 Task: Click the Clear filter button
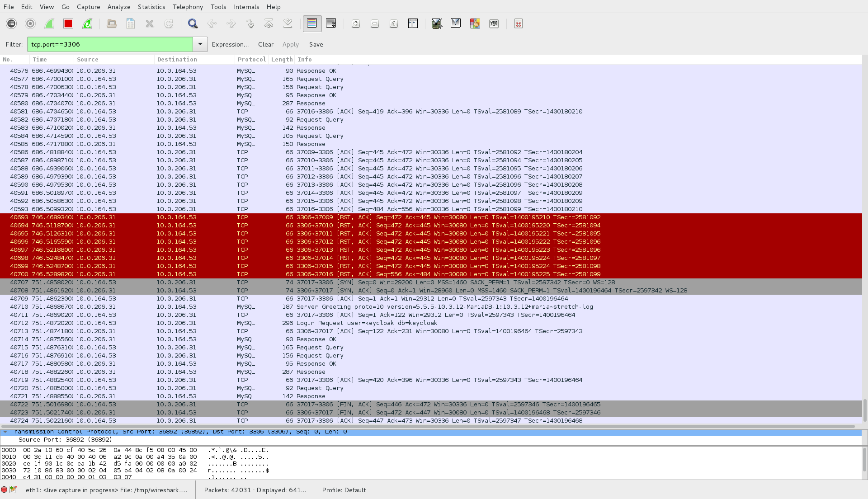[265, 44]
